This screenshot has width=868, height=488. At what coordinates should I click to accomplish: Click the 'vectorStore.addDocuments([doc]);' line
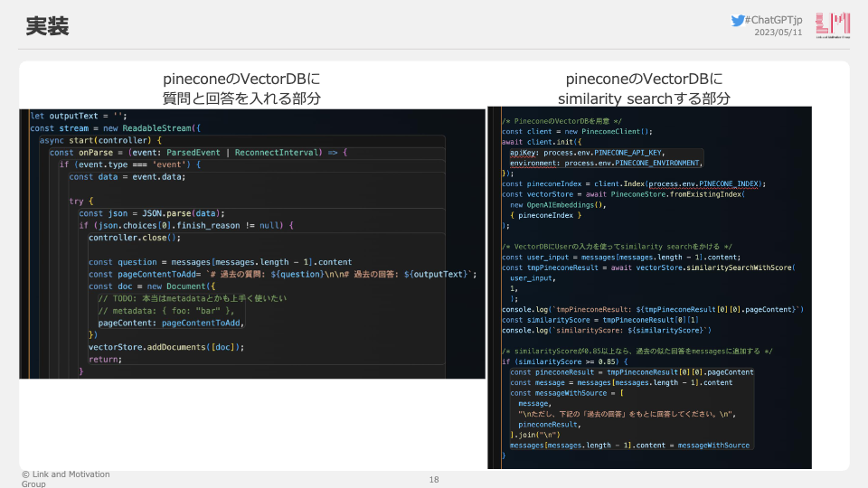point(166,347)
